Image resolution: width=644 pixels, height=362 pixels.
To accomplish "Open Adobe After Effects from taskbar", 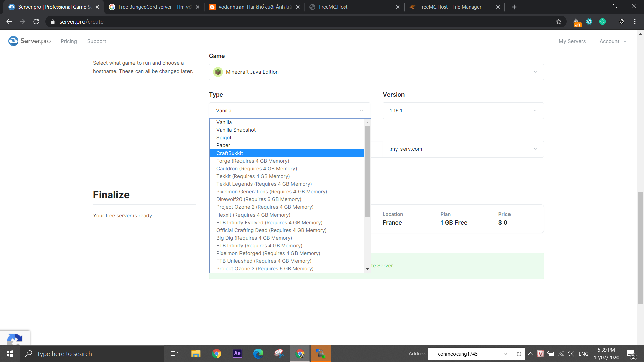I will click(237, 353).
